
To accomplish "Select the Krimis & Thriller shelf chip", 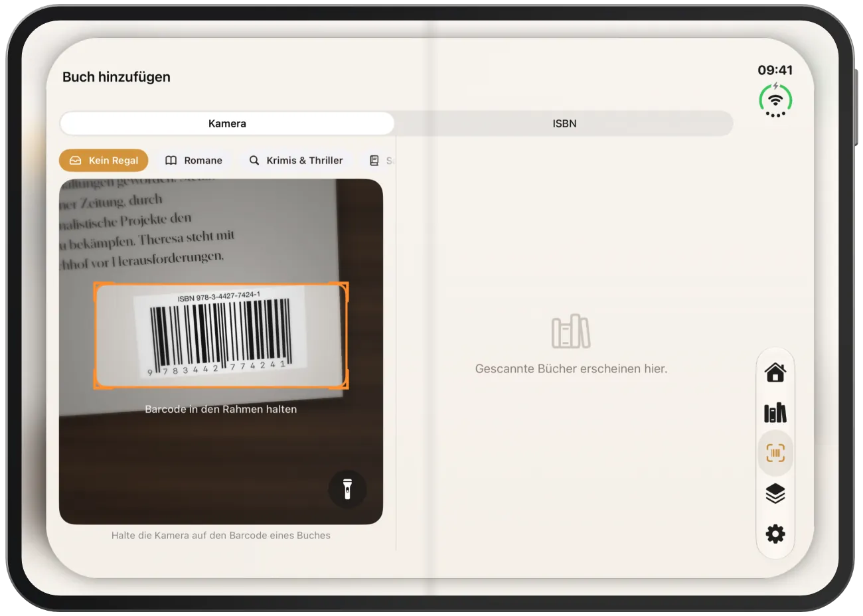I will tap(296, 161).
